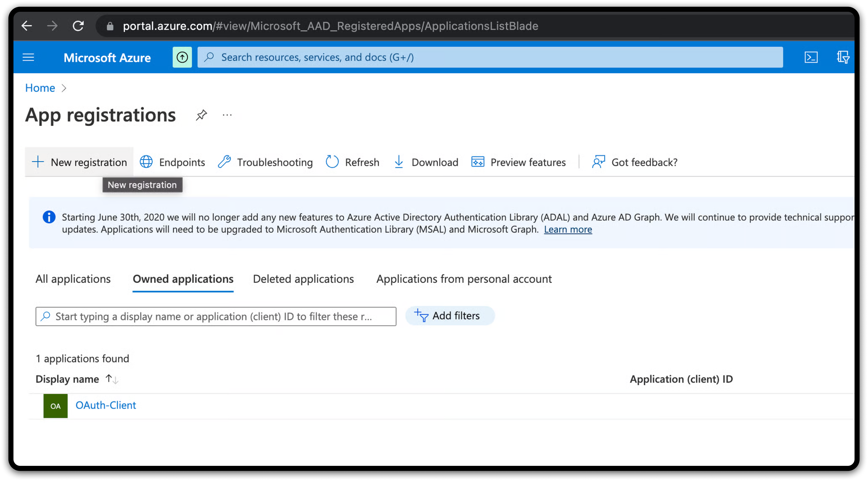Viewport: 868px width, 481px height.
Task: Open Preview features panel
Action: (x=518, y=162)
